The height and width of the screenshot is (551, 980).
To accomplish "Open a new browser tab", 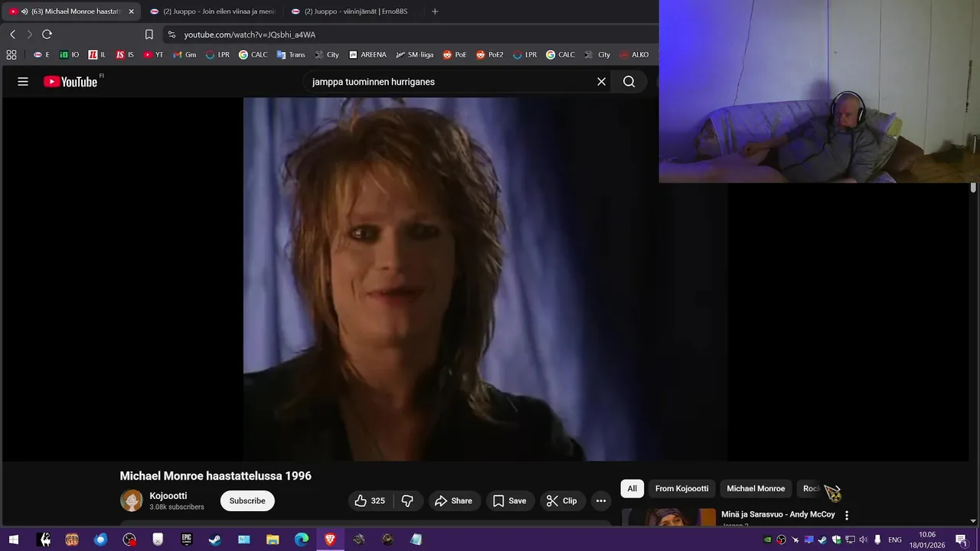I will click(x=435, y=11).
